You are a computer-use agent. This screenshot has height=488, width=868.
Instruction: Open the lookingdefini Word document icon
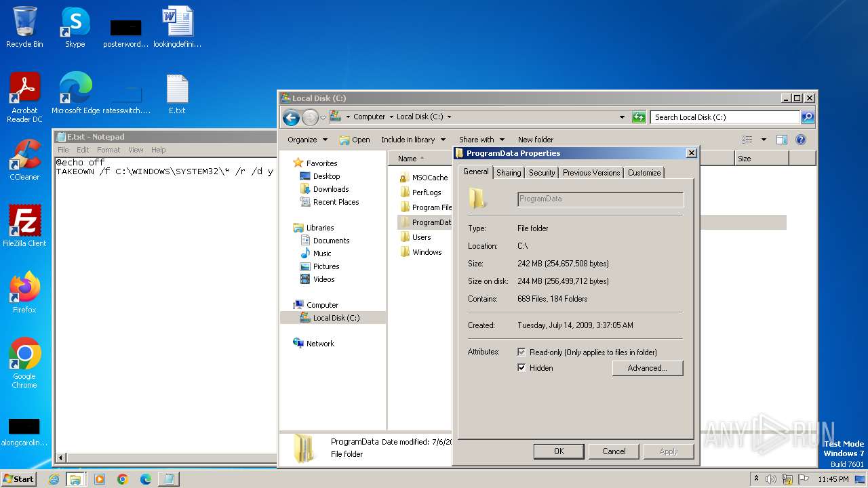(178, 27)
